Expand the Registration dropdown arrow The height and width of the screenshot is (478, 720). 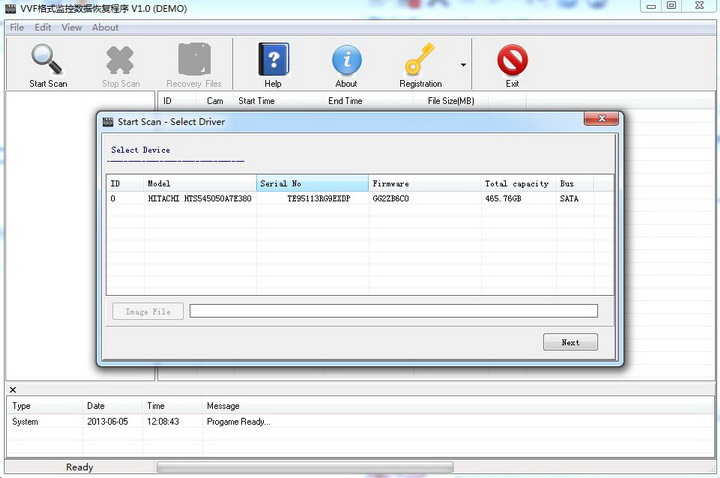click(x=463, y=65)
